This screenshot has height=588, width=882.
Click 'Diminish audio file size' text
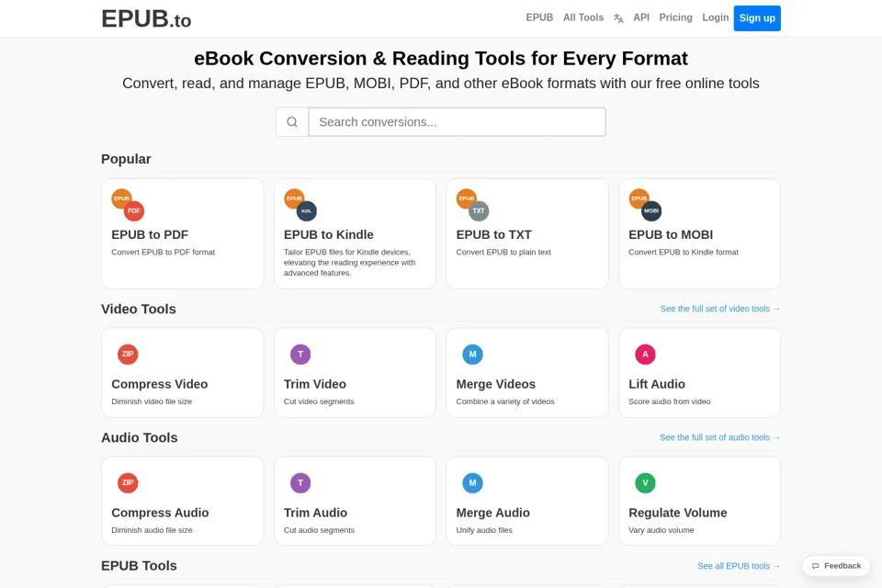152,530
